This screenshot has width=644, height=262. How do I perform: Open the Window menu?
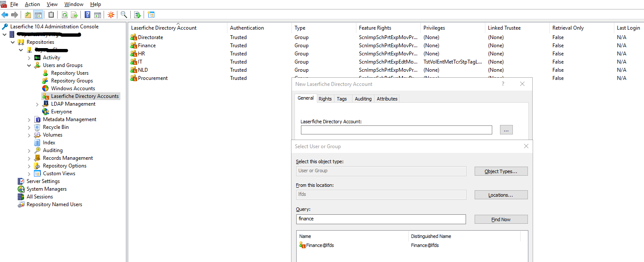(x=74, y=4)
